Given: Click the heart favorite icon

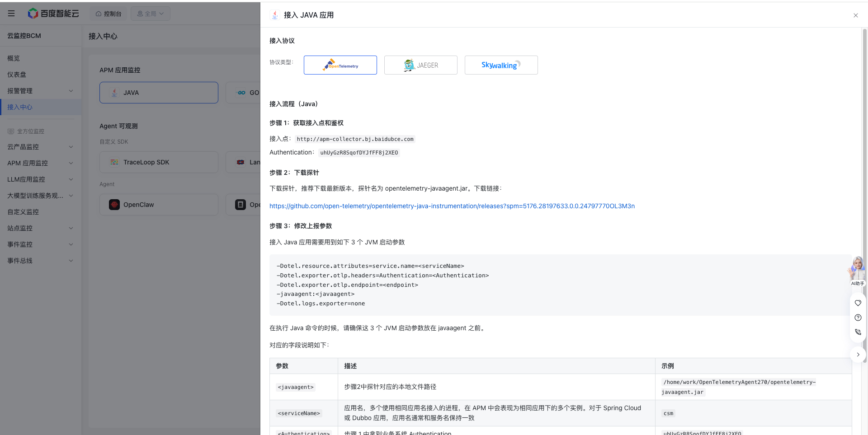Looking at the screenshot, I should point(858,303).
